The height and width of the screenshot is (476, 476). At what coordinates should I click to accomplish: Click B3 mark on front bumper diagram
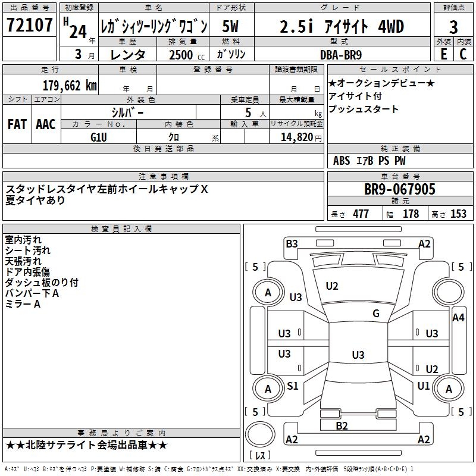tap(292, 244)
